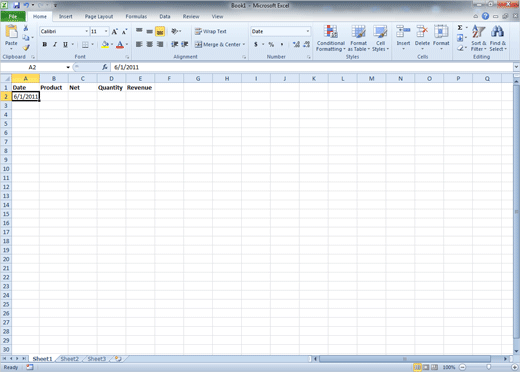Viewport: 520px width, 372px height.
Task: Open the Calibri font name dropdown
Action: [87, 31]
